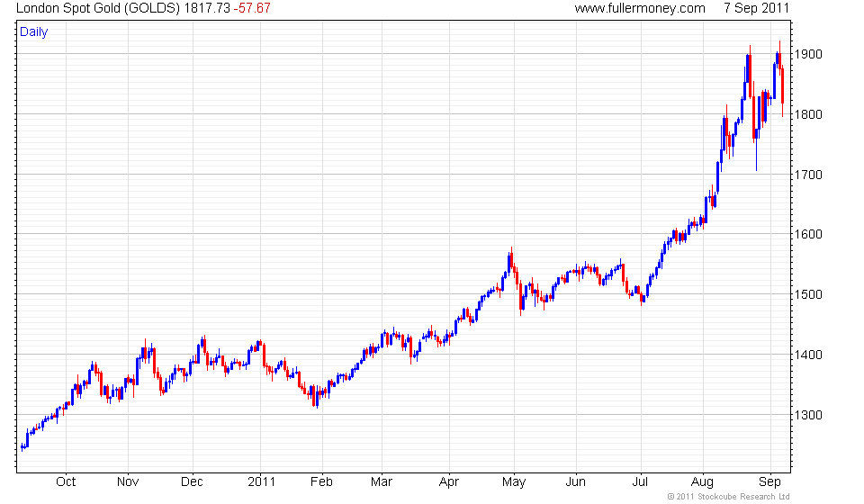The height and width of the screenshot is (504, 864).
Task: Click the 1900 price axis label
Action: point(808,54)
